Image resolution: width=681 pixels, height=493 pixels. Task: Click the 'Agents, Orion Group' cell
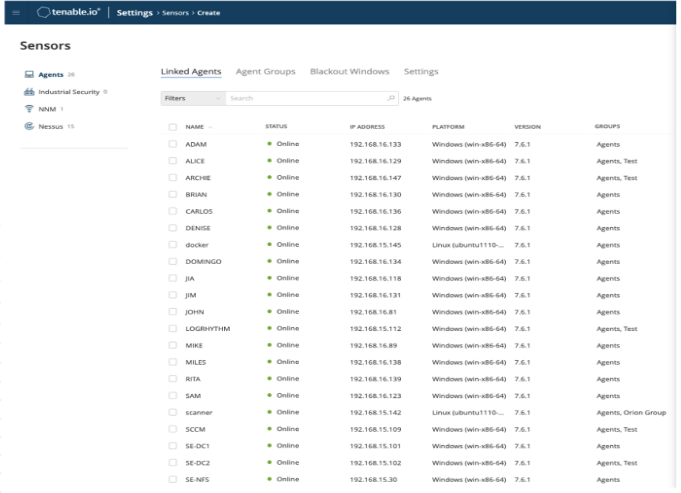[x=631, y=413]
